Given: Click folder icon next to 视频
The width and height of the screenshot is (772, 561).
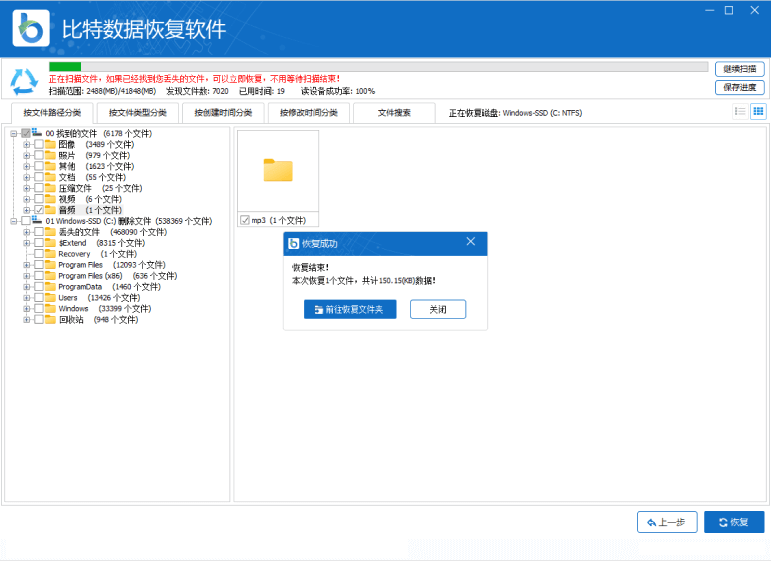Looking at the screenshot, I should click(x=50, y=199).
